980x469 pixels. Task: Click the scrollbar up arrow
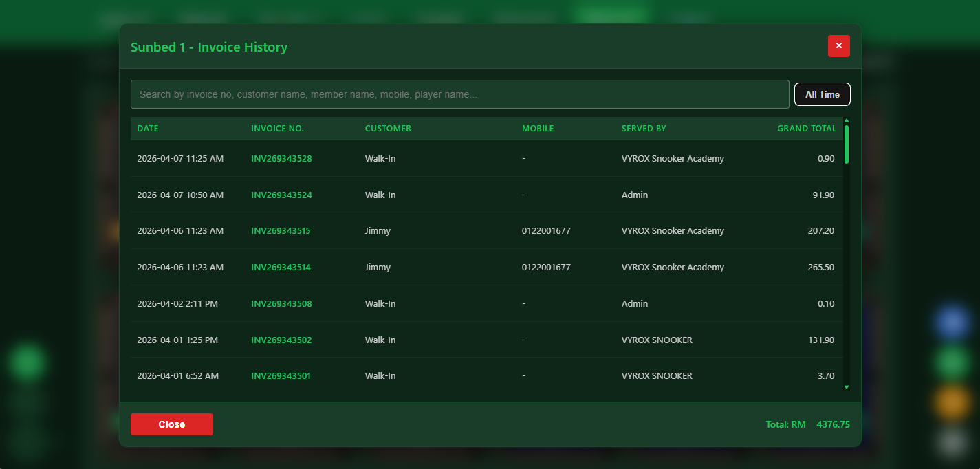(846, 120)
